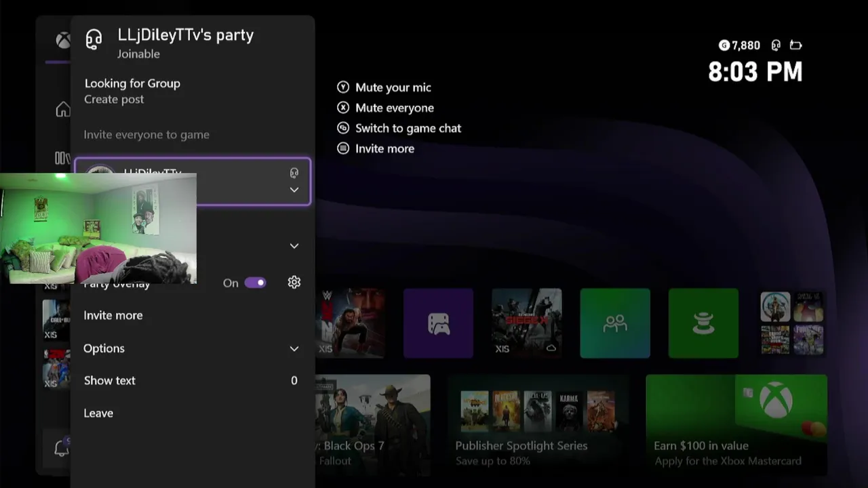Open Home icon in guide sidebar
Image resolution: width=868 pixels, height=488 pixels.
63,109
